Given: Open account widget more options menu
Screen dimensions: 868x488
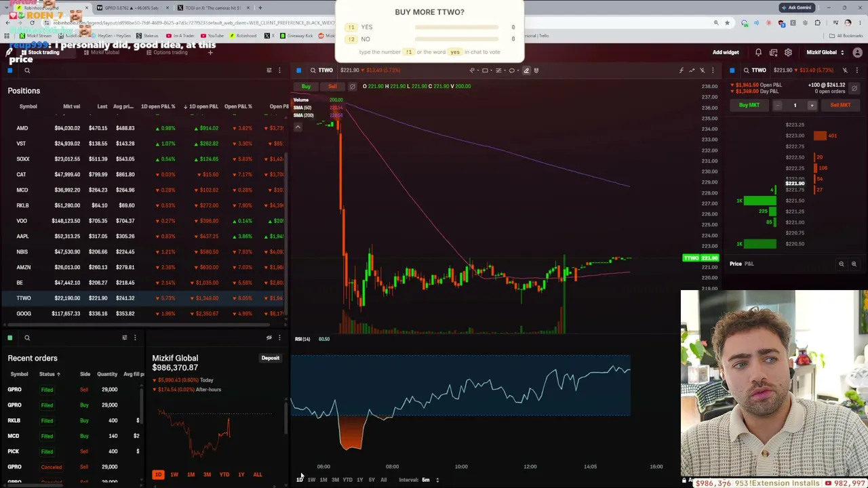Looking at the screenshot, I should coord(279,338).
